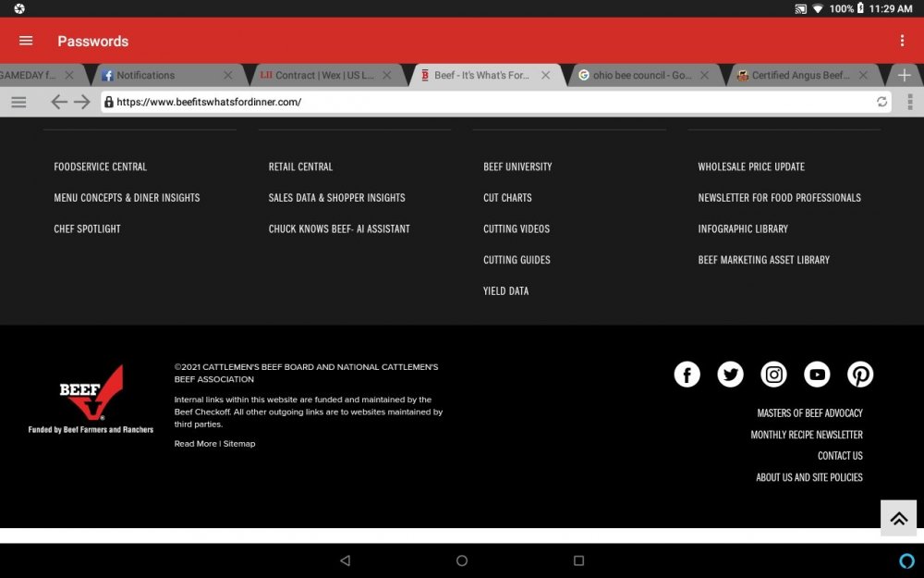Open the Pinterest social icon in footer

click(x=860, y=375)
